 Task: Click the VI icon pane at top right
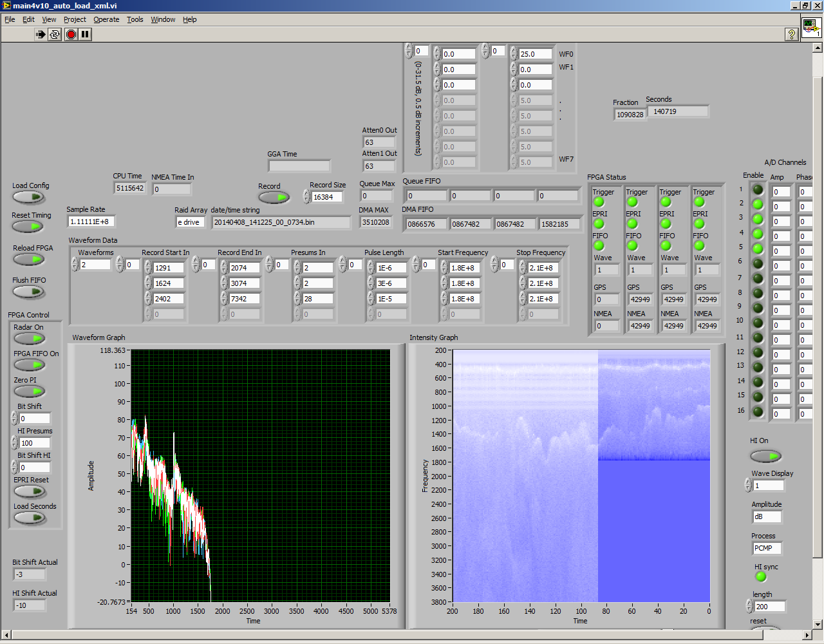point(810,28)
